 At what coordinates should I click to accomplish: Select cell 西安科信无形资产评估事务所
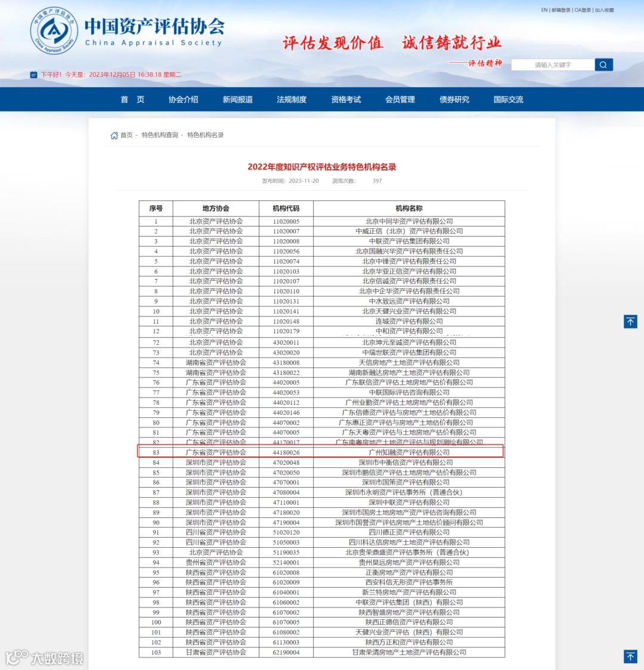point(409,582)
